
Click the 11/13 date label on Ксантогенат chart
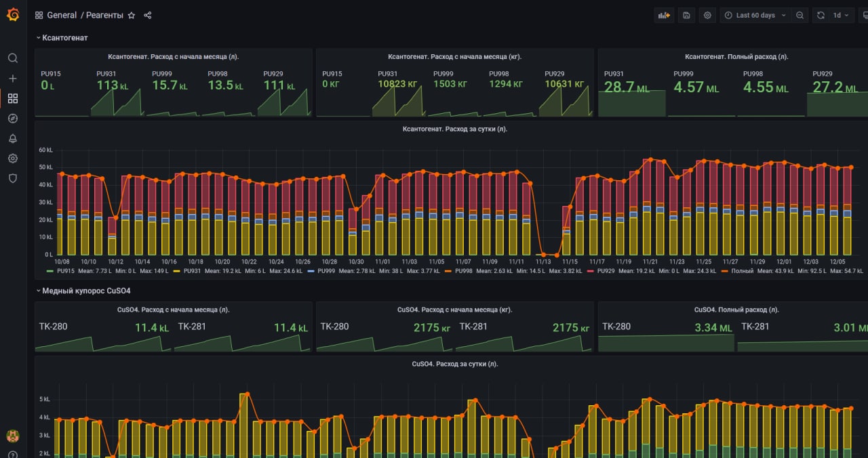pos(543,262)
